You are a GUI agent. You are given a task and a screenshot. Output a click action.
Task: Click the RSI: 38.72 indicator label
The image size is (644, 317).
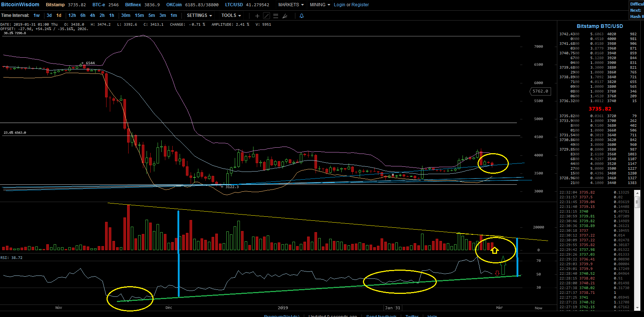coord(11,258)
